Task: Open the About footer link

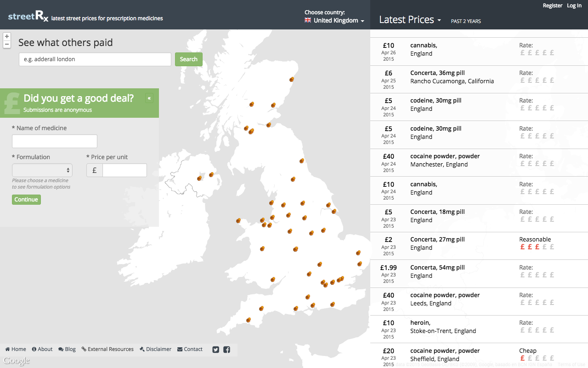Action: [x=42, y=349]
